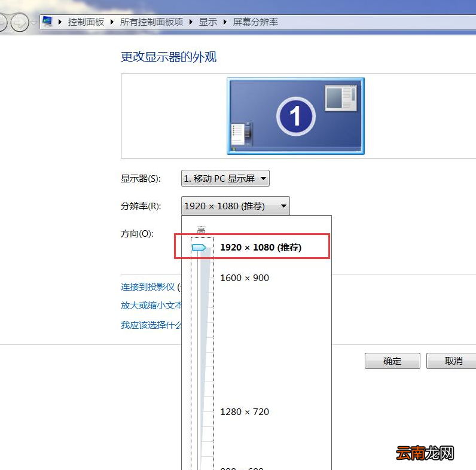Go to 显示 breadcrumb
The width and height of the screenshot is (476, 470).
coord(208,22)
